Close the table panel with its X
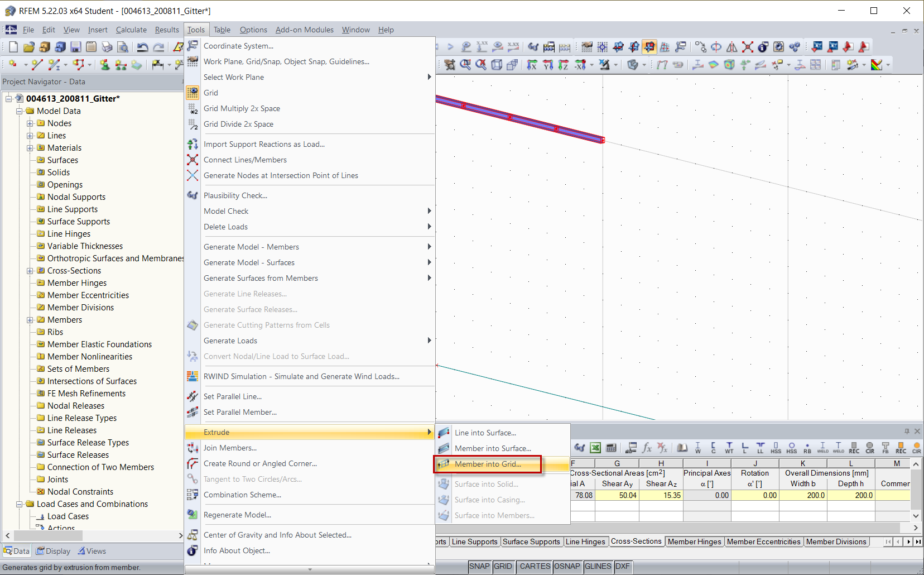This screenshot has height=575, width=924. click(x=917, y=431)
